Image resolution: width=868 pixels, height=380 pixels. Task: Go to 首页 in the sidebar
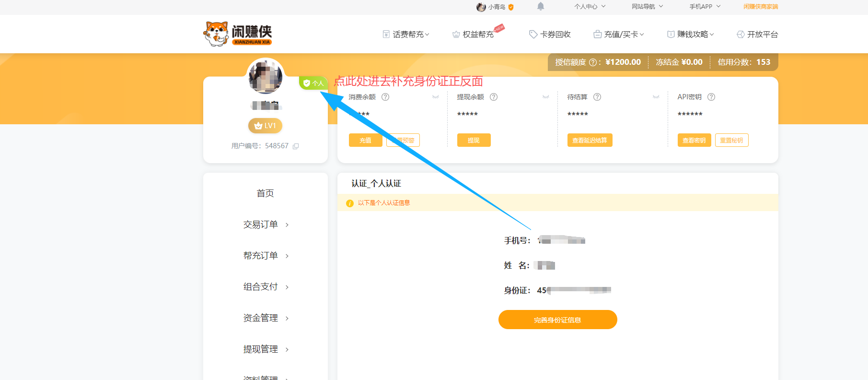click(265, 193)
